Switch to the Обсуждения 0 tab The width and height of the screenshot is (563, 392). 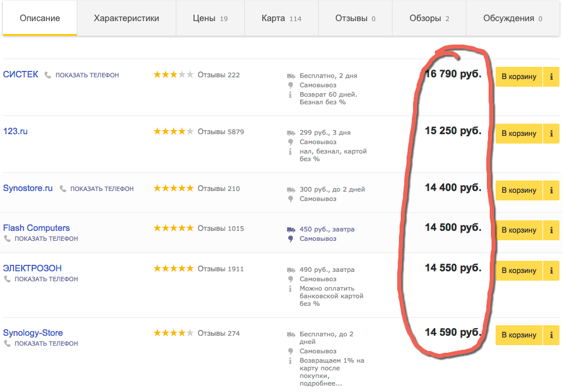[x=513, y=18]
